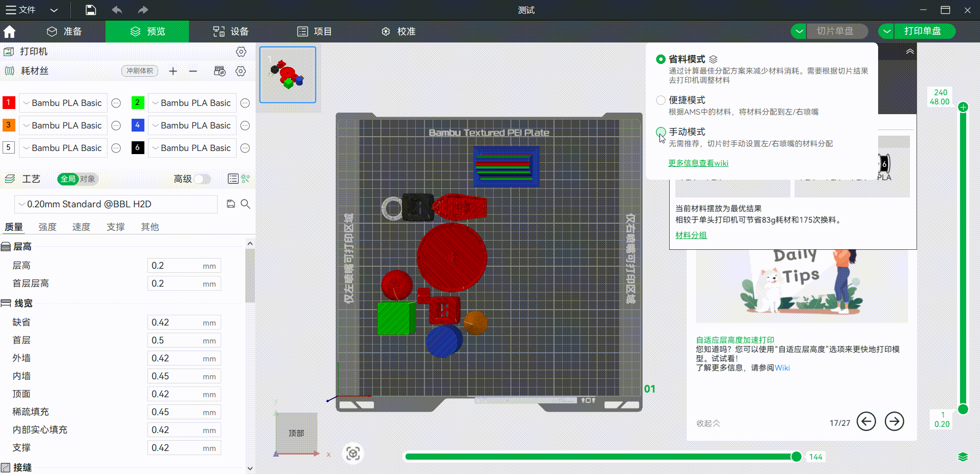Add a filament with plus icon
Image resolution: width=980 pixels, height=474 pixels.
173,71
